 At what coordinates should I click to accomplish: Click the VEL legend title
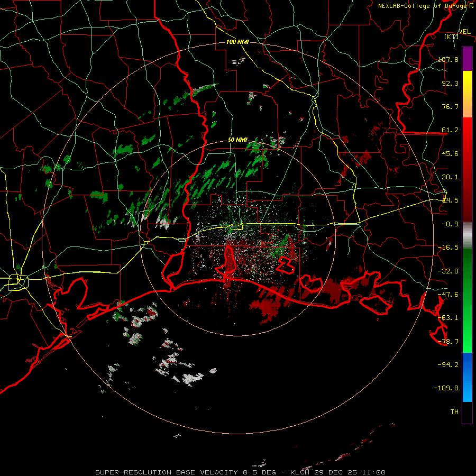(465, 32)
